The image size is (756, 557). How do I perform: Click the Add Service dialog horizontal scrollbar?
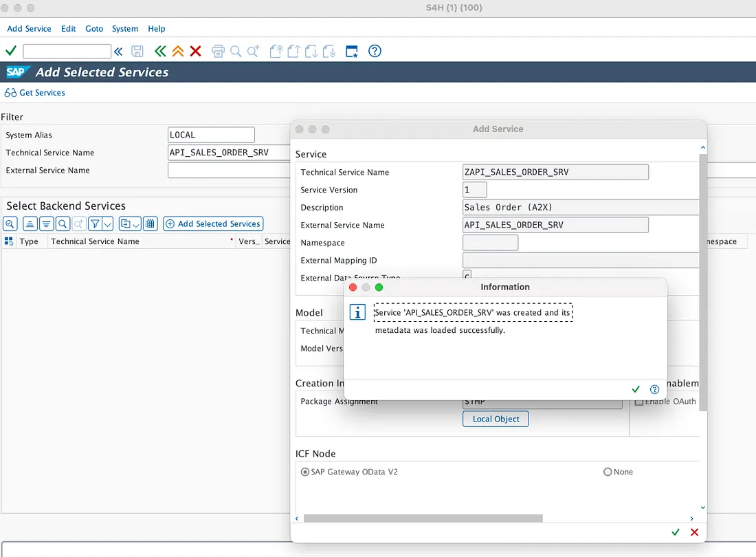(423, 518)
